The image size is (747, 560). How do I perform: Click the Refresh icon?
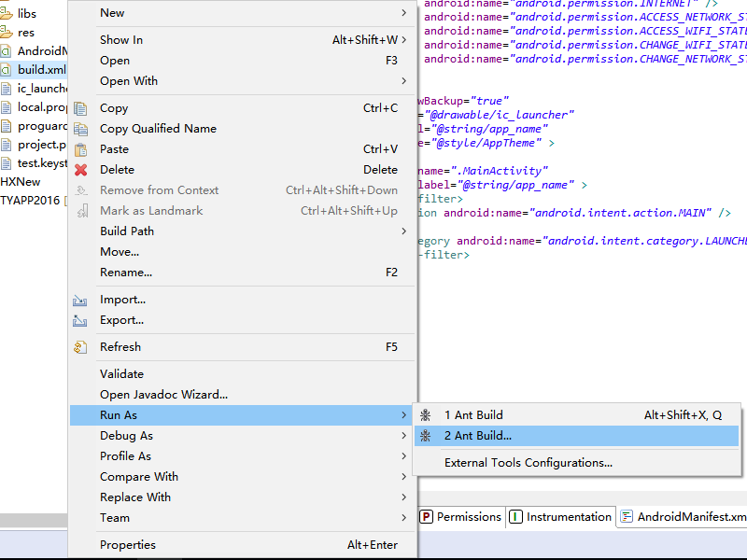[x=80, y=347]
